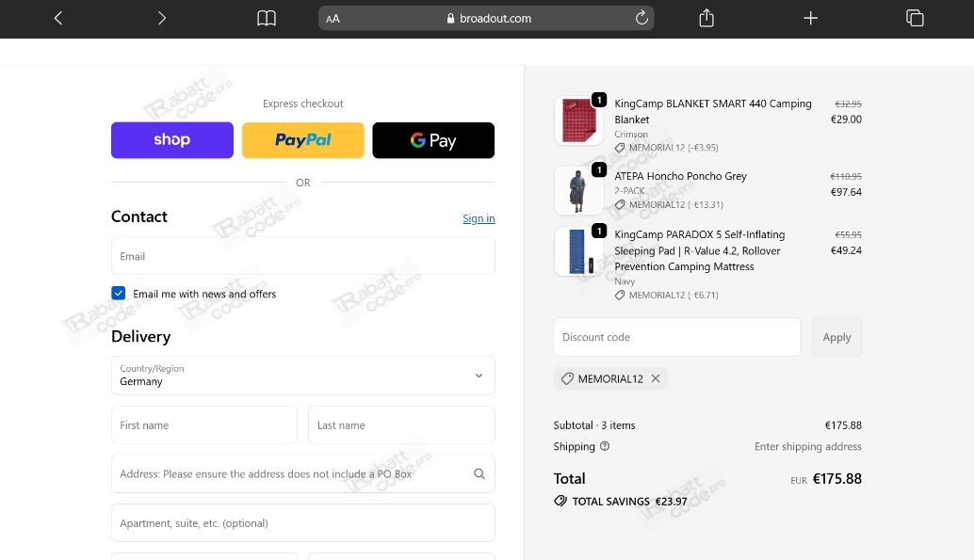Click the ATEPA Honcho Poncho thumbnail
Viewport: 974px width, 560px height.
tap(578, 191)
